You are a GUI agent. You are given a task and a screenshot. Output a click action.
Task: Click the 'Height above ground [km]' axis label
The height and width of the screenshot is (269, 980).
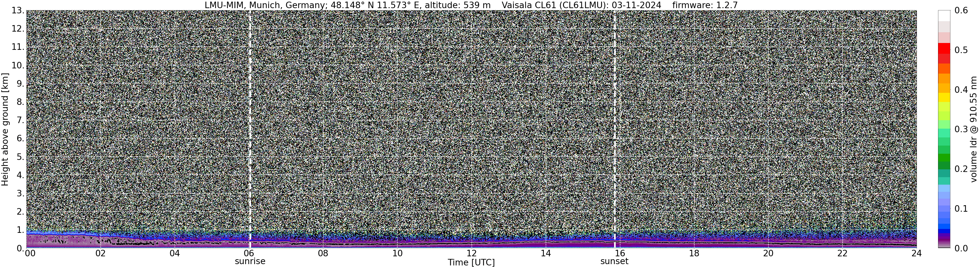(5, 130)
